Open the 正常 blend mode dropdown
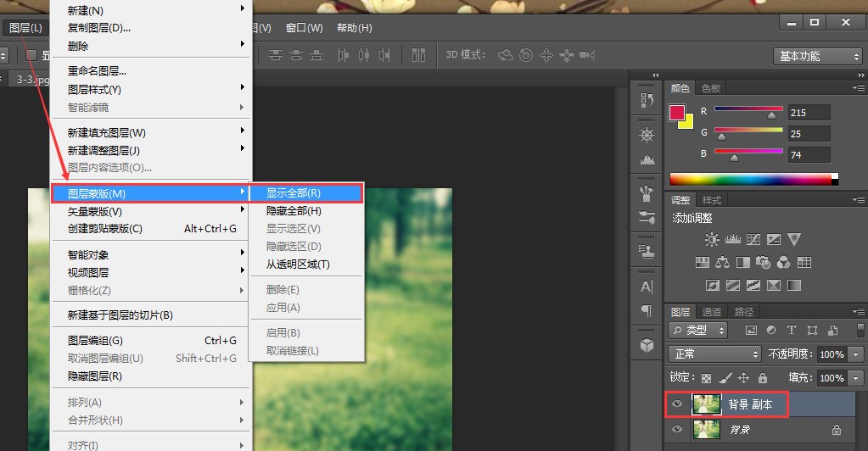This screenshot has height=451, width=868. [x=714, y=354]
